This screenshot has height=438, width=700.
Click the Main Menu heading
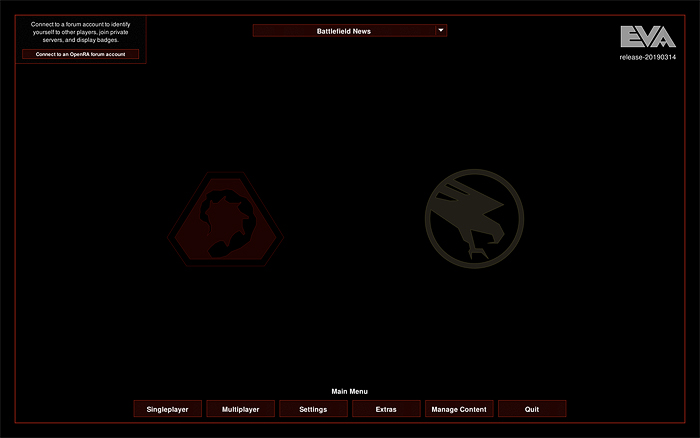point(349,391)
